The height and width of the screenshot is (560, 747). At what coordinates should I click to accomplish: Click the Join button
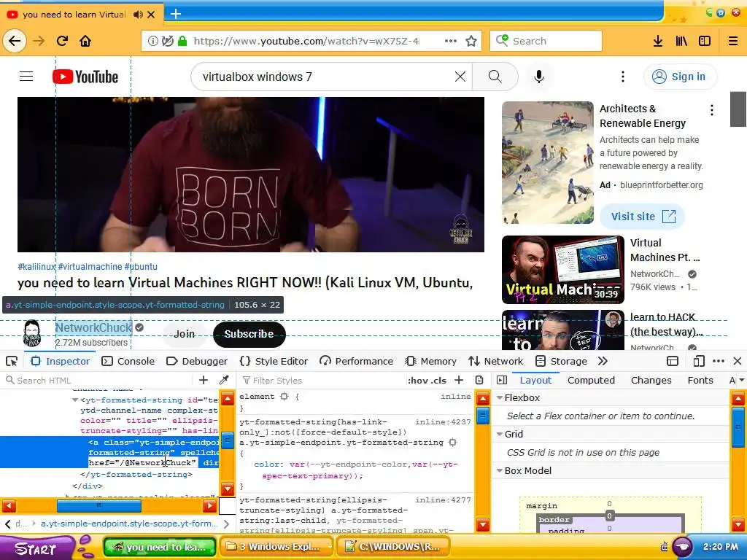[184, 334]
